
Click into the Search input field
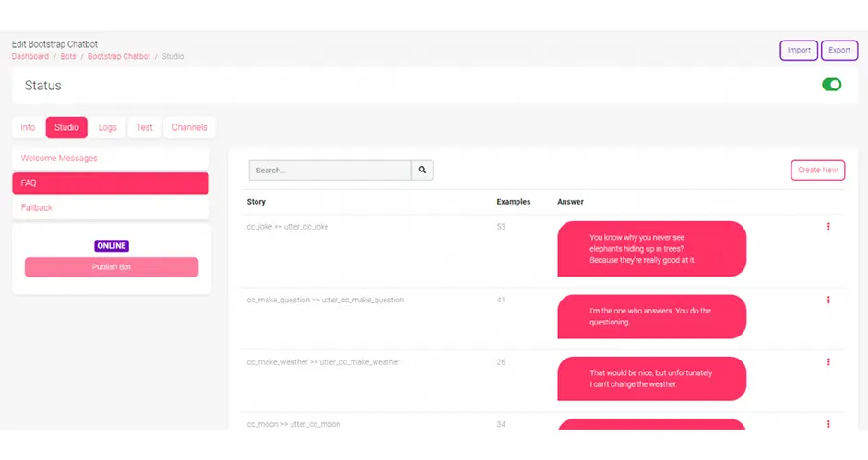[329, 171]
